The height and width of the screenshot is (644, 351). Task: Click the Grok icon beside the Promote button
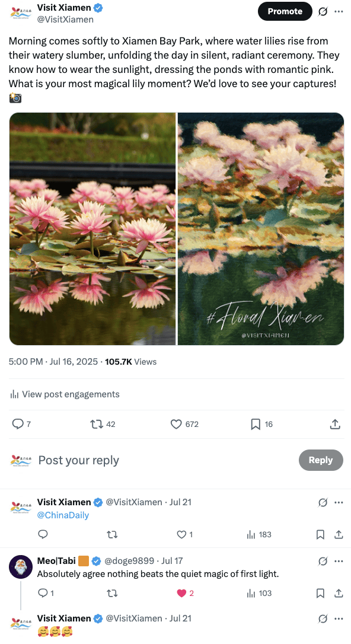(323, 11)
